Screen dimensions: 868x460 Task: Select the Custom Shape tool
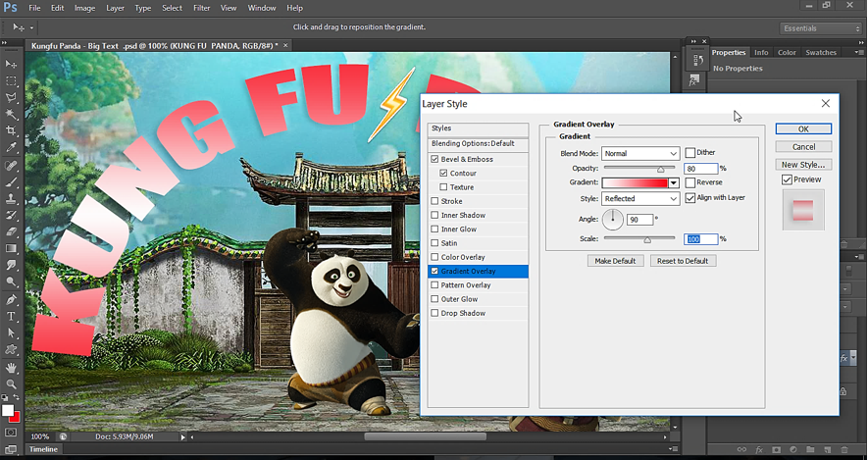point(11,350)
